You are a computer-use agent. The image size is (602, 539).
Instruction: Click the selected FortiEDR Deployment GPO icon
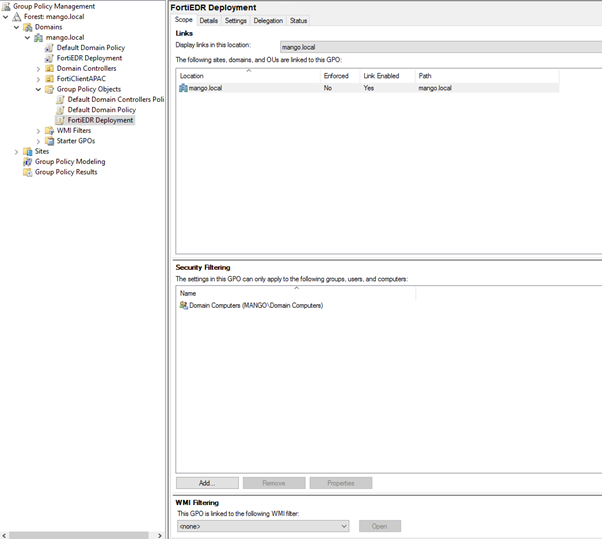[60, 121]
